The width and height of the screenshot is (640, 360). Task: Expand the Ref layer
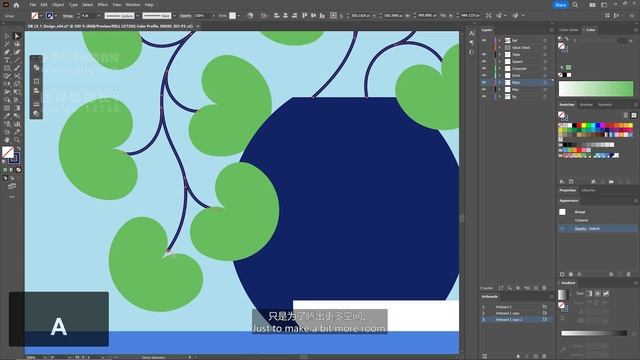[x=499, y=40]
